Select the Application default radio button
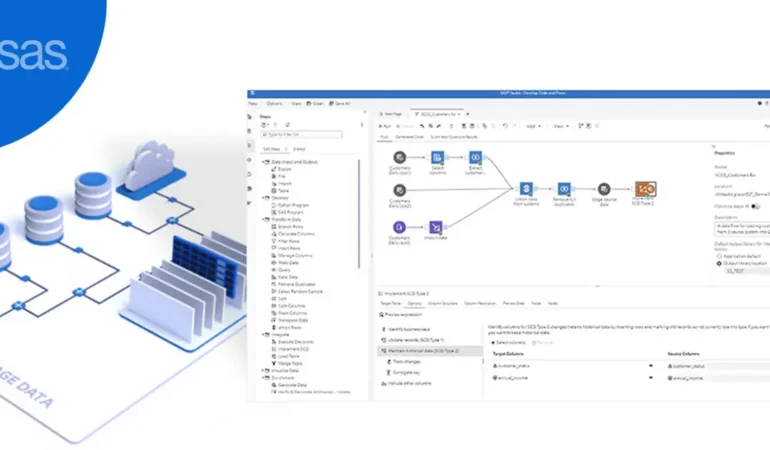 [x=719, y=256]
